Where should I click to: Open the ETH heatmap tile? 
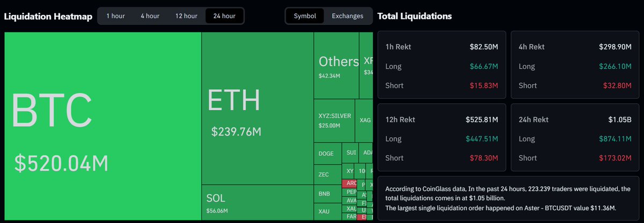click(258, 108)
